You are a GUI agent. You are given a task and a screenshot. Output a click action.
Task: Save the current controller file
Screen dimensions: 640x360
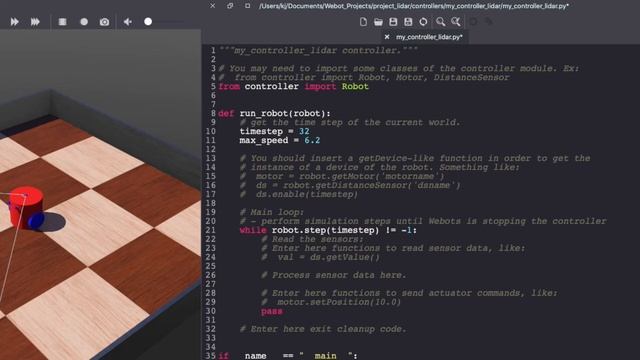tap(393, 22)
